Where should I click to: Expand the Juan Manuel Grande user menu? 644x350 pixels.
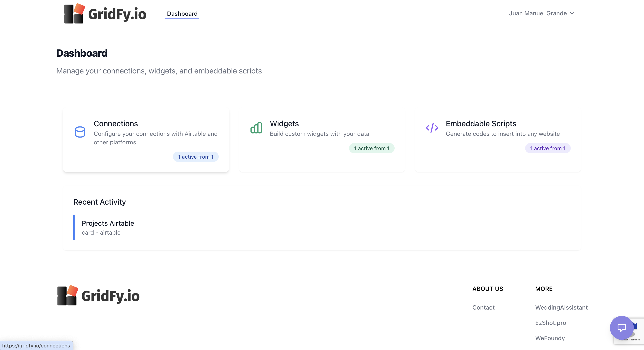point(538,13)
